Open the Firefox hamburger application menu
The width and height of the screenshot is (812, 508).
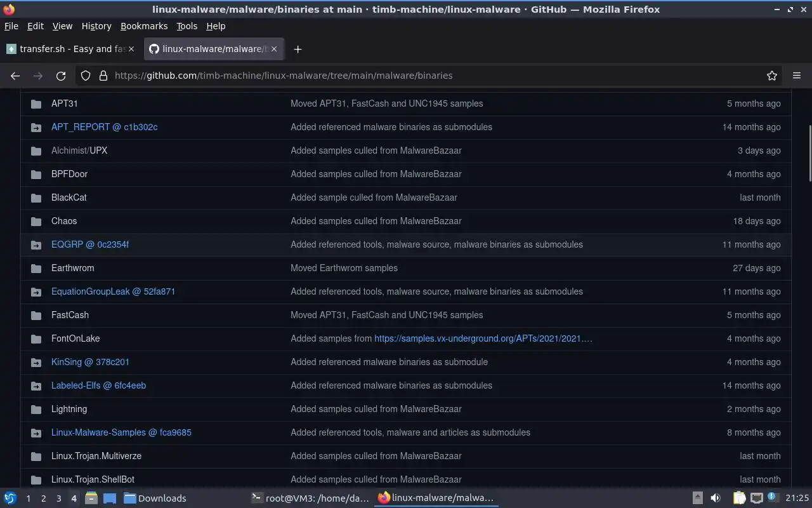pos(797,76)
